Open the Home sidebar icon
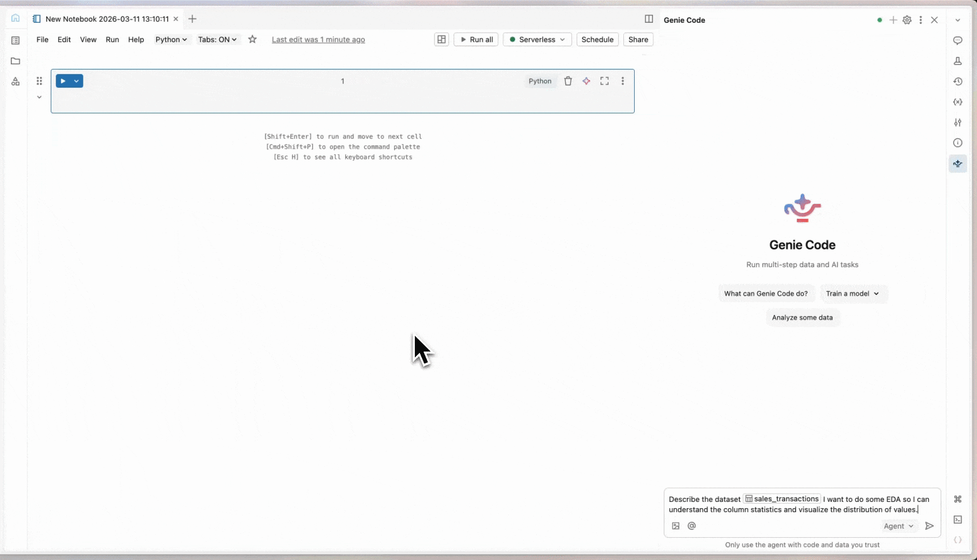This screenshot has width=977, height=560. [15, 18]
